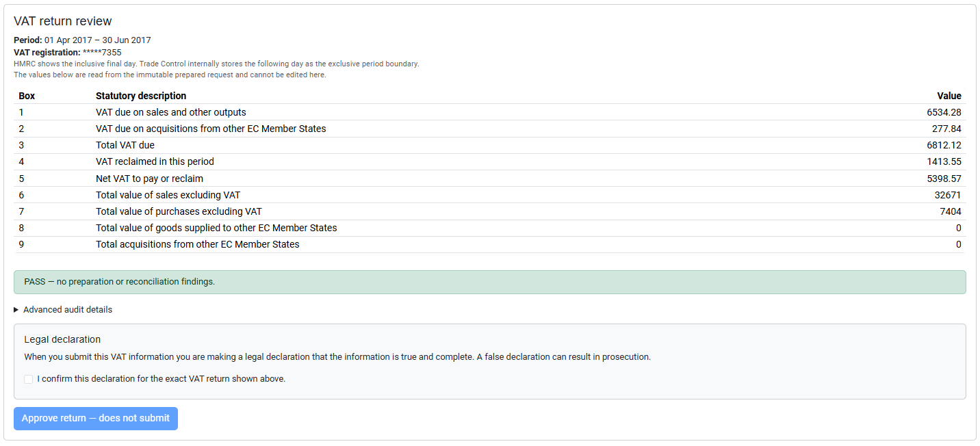Click the value 277.84
Image resolution: width=980 pixels, height=446 pixels.
click(946, 129)
